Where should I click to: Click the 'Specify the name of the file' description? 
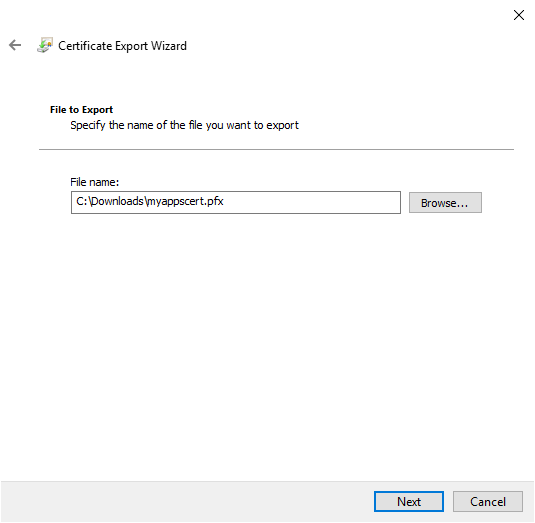[x=184, y=125]
